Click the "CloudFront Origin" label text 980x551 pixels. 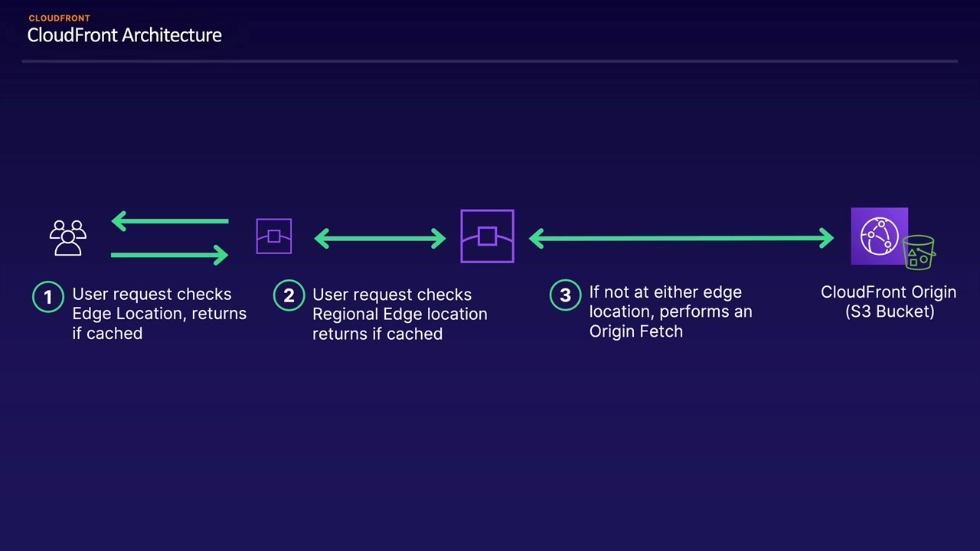click(x=888, y=292)
